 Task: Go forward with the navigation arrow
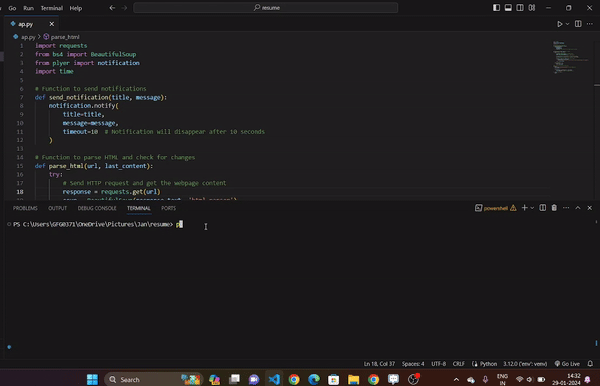point(124,8)
